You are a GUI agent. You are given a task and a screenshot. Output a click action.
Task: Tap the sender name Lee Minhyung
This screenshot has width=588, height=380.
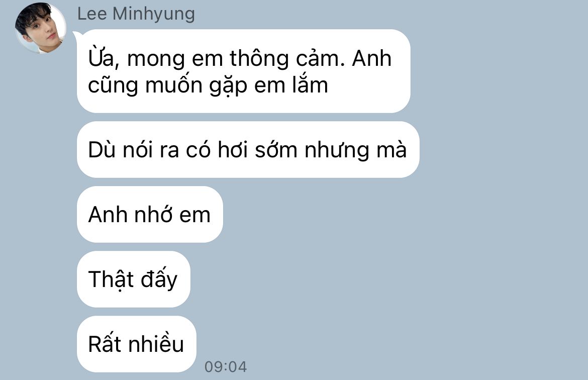tap(136, 14)
